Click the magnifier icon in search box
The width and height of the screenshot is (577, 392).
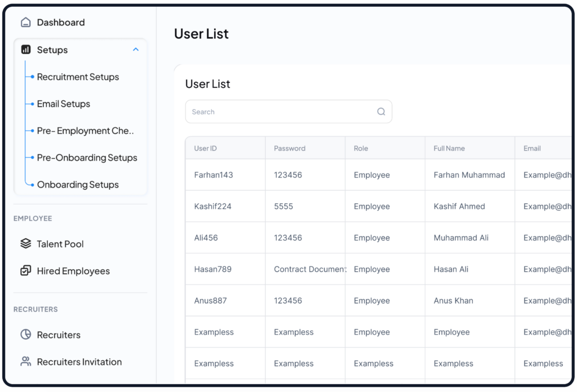point(381,112)
